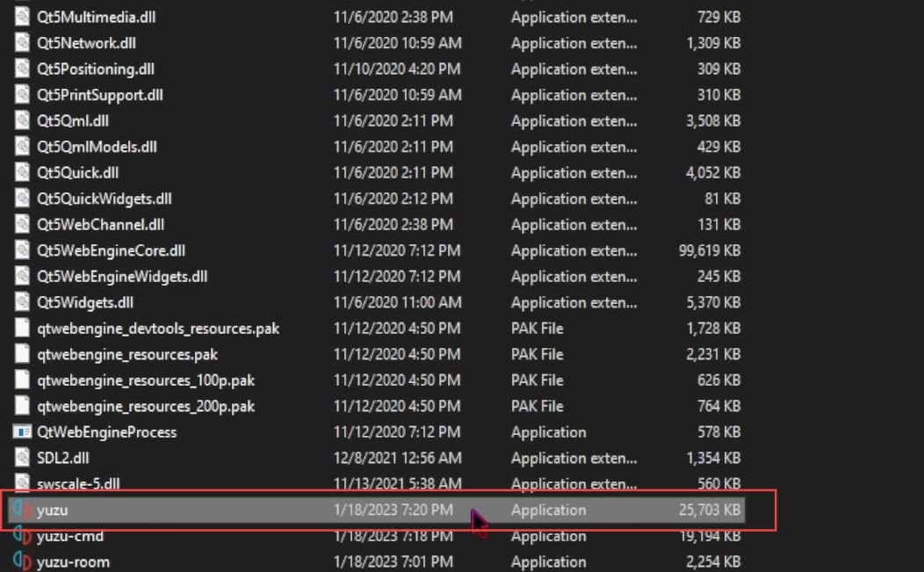Click the 19,194 KB size of yuzu-cmd
The height and width of the screenshot is (572, 924).
[x=710, y=536]
